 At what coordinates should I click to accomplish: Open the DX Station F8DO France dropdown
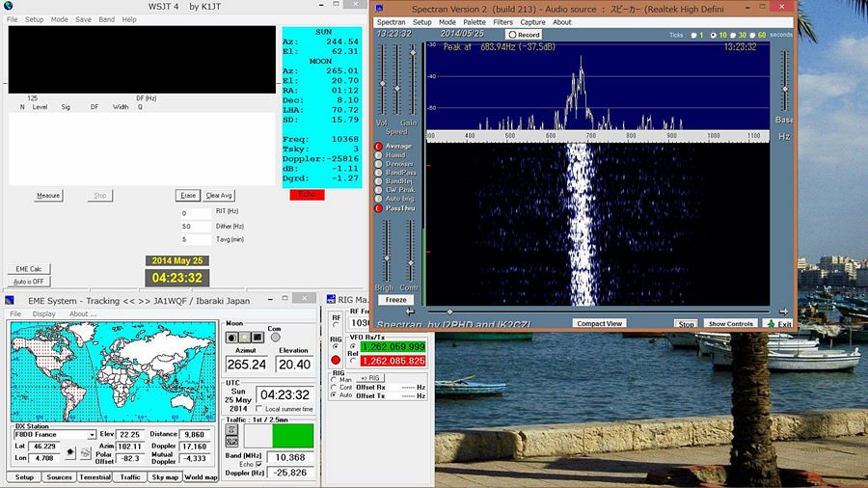pyautogui.click(x=92, y=435)
